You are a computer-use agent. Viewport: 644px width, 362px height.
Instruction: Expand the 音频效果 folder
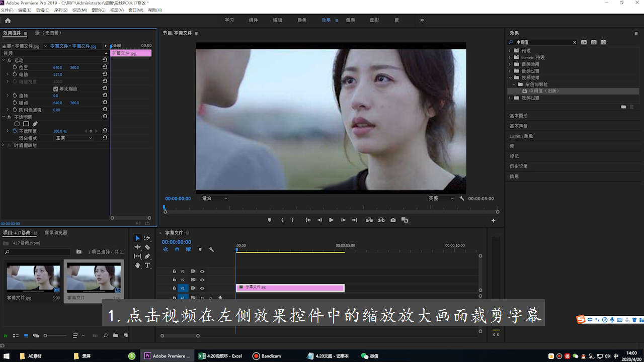point(510,64)
